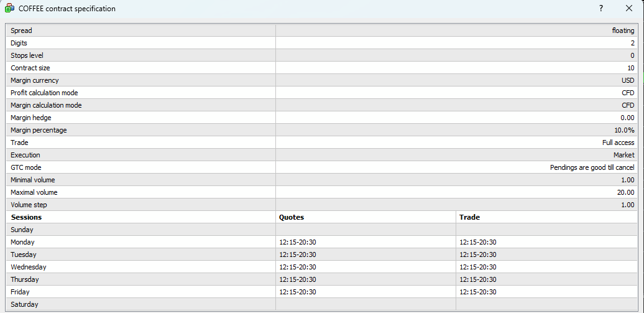Select the Spread row

(21, 30)
